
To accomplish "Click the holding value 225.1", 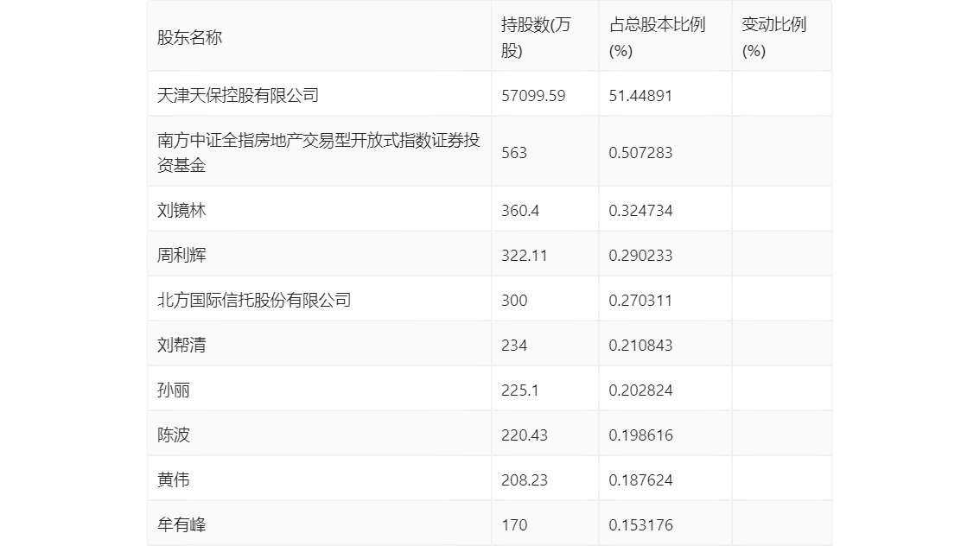I will pyautogui.click(x=520, y=390).
